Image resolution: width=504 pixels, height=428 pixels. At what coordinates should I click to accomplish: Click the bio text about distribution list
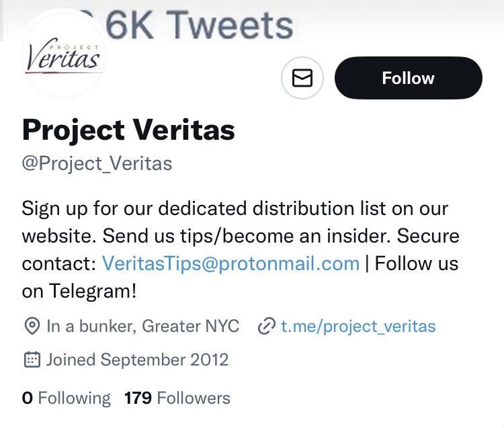pyautogui.click(x=235, y=208)
